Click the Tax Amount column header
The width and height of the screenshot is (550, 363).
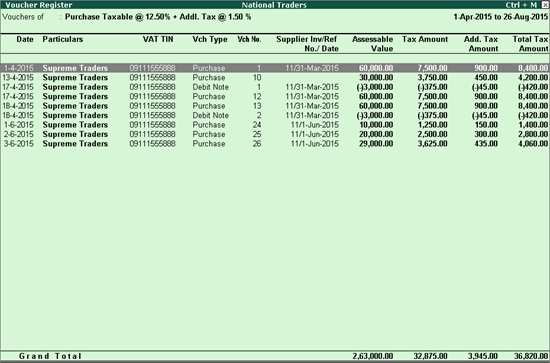(x=425, y=39)
